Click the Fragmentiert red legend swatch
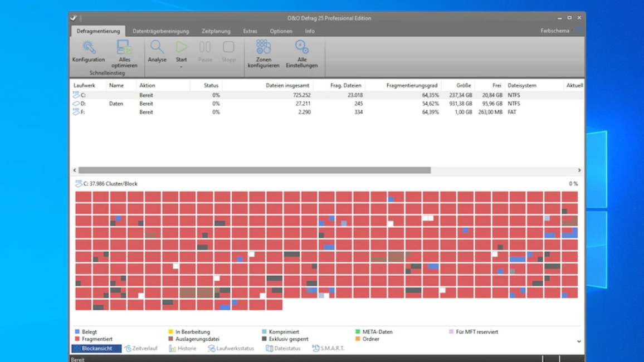Viewport: 644px width, 362px height. tap(77, 339)
